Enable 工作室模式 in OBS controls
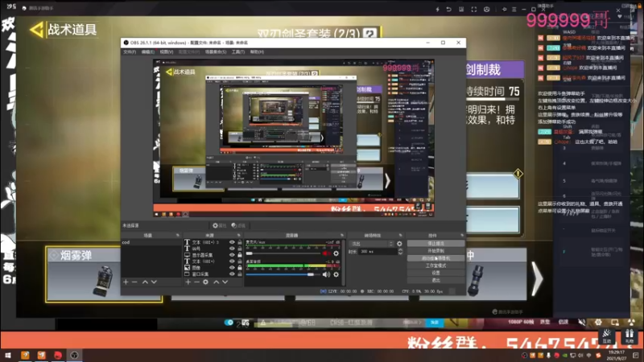The image size is (644, 362). (x=436, y=265)
